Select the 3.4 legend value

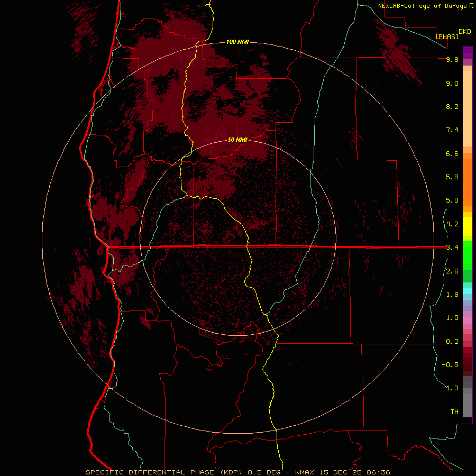pos(452,248)
